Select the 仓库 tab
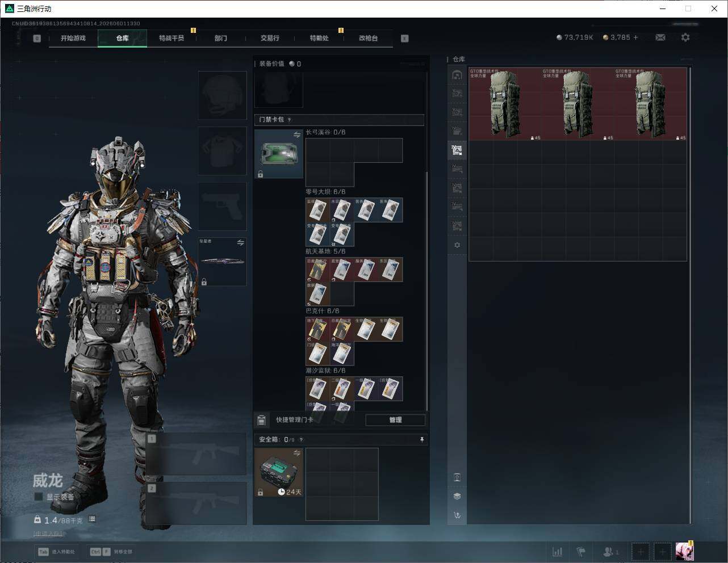The width and height of the screenshot is (728, 563). (x=123, y=38)
